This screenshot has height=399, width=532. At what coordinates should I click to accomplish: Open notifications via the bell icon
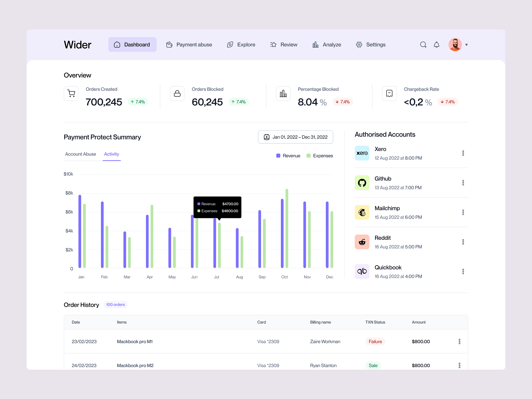pyautogui.click(x=436, y=44)
